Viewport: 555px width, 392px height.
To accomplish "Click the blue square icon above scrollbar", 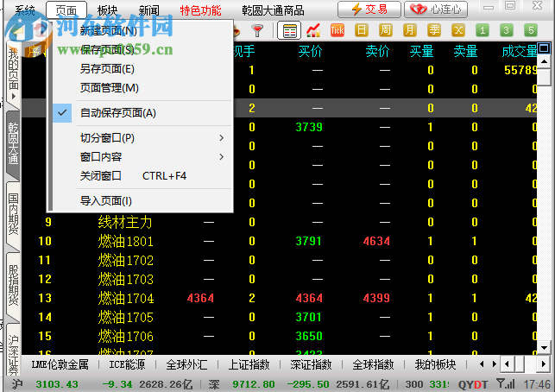I will (544, 47).
